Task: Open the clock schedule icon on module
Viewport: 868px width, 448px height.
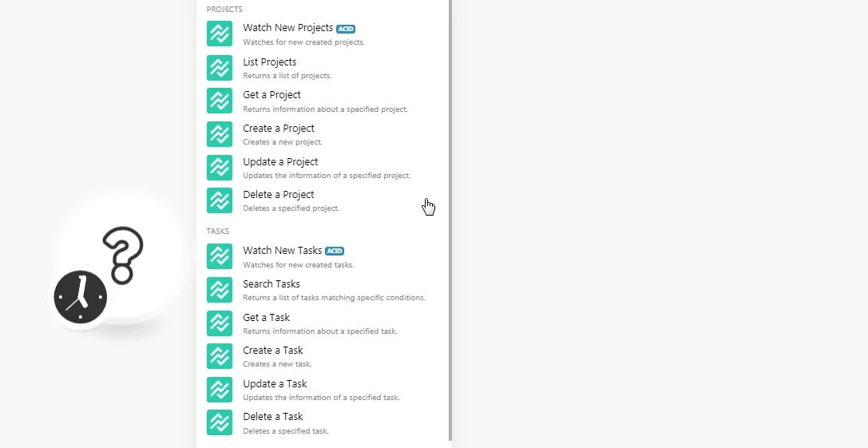Action: tap(81, 297)
